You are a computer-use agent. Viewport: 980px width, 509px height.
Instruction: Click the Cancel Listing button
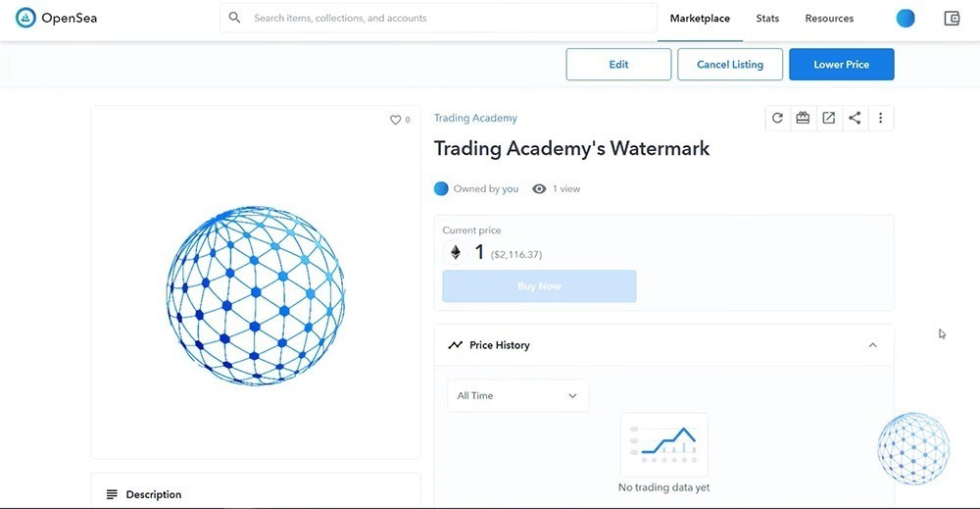730,65
